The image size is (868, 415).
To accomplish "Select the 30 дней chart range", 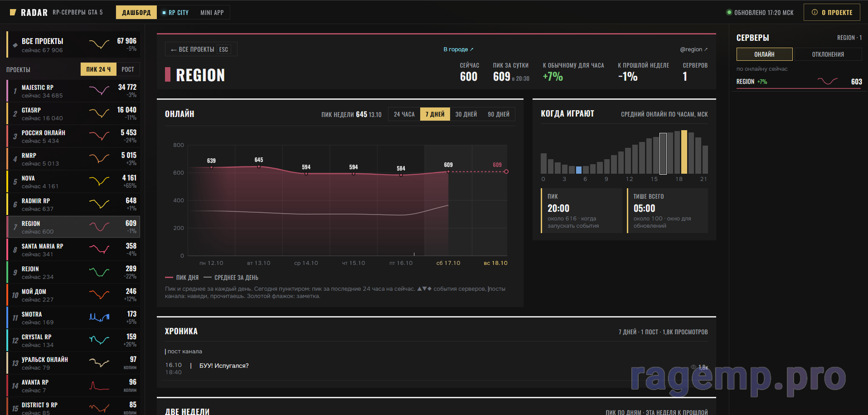I will [466, 114].
